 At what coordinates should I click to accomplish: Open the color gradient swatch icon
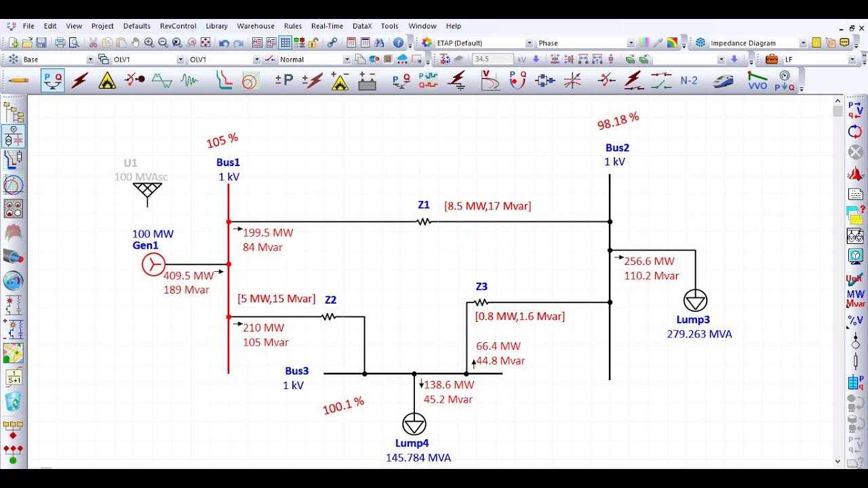(644, 43)
